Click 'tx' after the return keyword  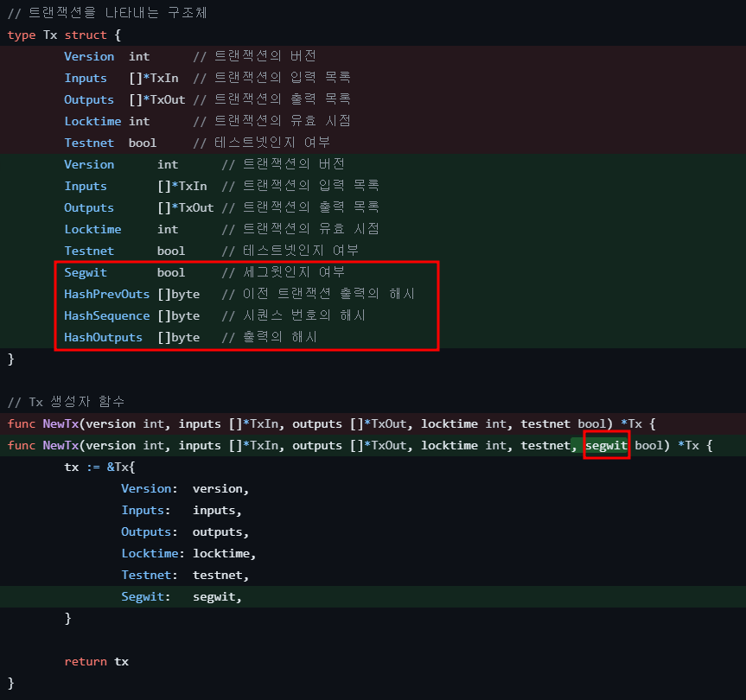point(121,662)
